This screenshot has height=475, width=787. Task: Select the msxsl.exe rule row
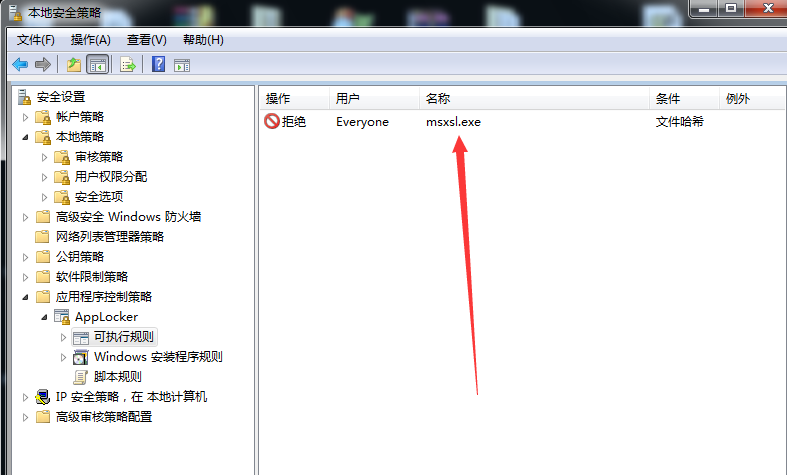[x=522, y=122]
